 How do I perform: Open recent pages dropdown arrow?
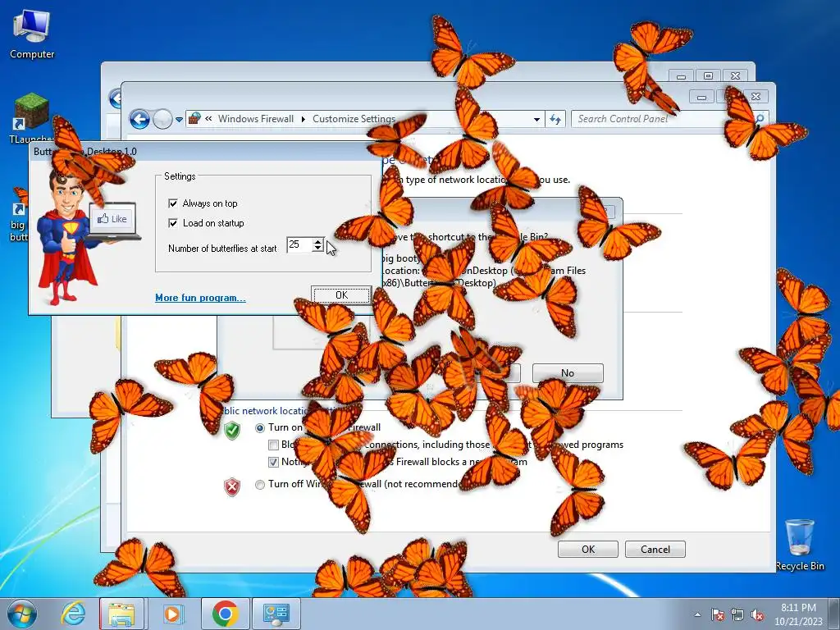pos(179,120)
